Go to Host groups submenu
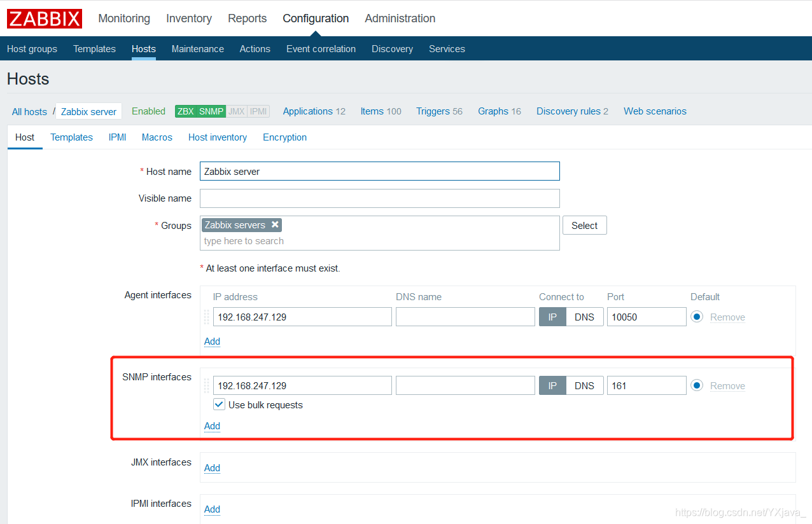This screenshot has width=812, height=524. pos(32,49)
